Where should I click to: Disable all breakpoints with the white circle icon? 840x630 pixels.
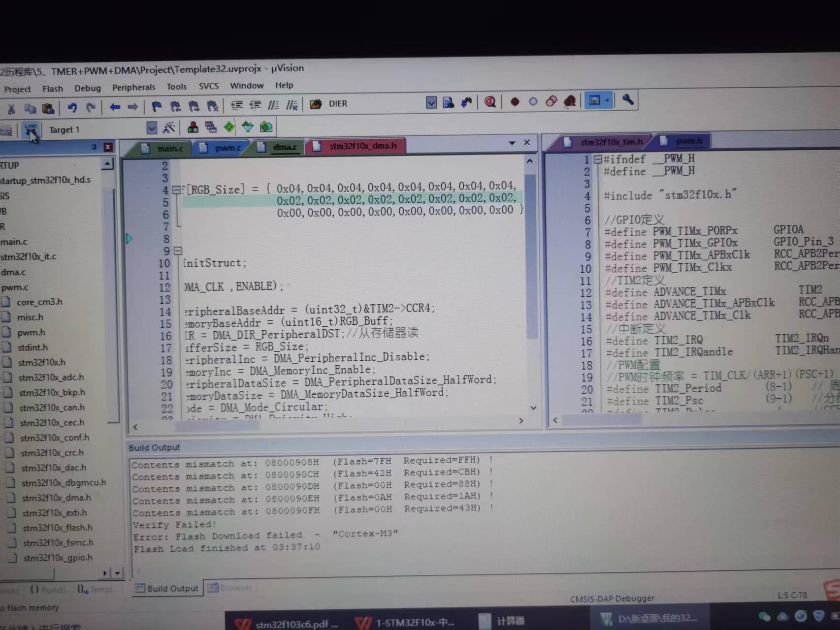click(533, 102)
